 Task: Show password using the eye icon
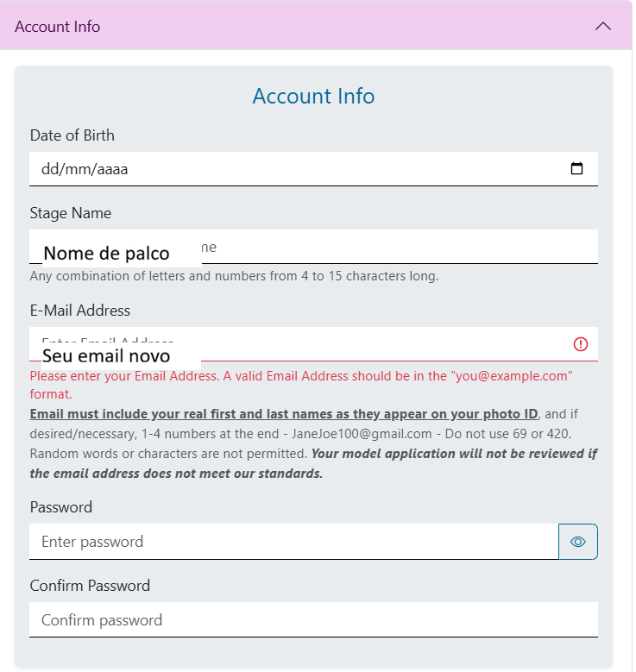click(x=578, y=542)
